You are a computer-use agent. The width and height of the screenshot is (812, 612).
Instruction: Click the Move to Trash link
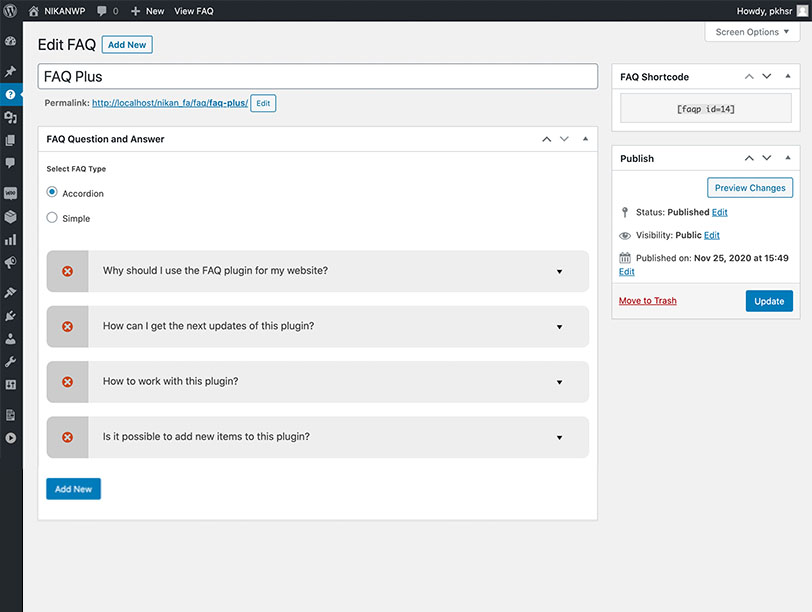pos(647,301)
